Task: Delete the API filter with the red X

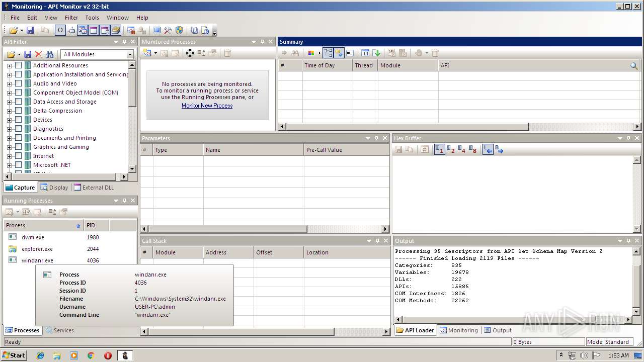Action: pos(38,54)
